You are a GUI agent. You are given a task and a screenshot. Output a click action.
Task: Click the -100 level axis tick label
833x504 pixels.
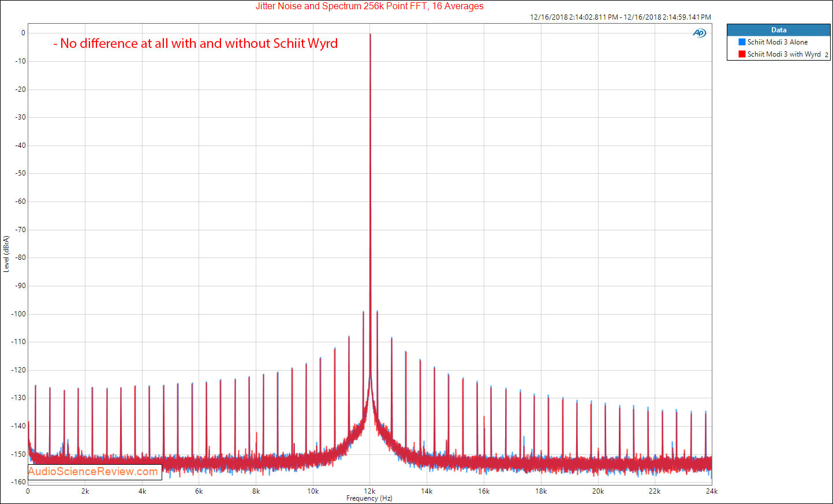pos(18,314)
